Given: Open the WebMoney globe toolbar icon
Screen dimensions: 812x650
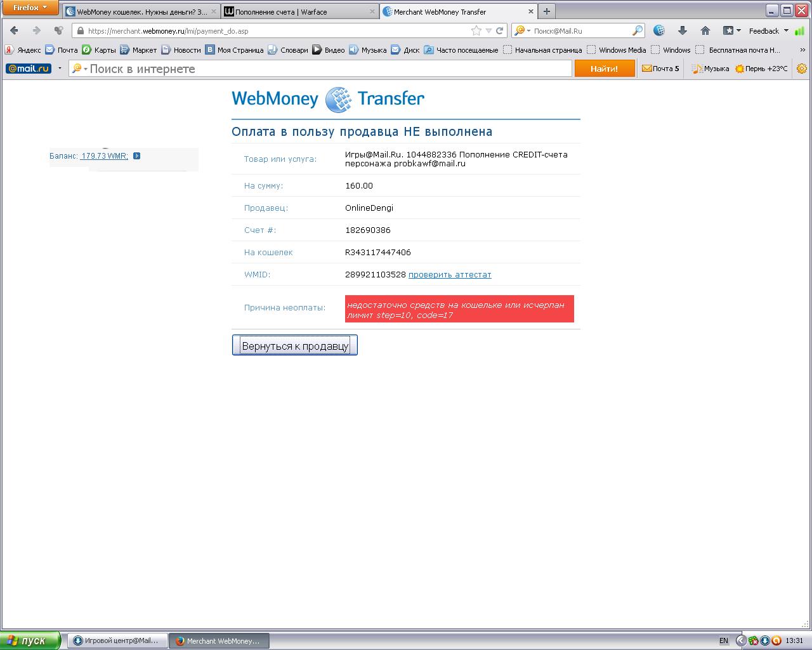Looking at the screenshot, I should click(x=659, y=30).
